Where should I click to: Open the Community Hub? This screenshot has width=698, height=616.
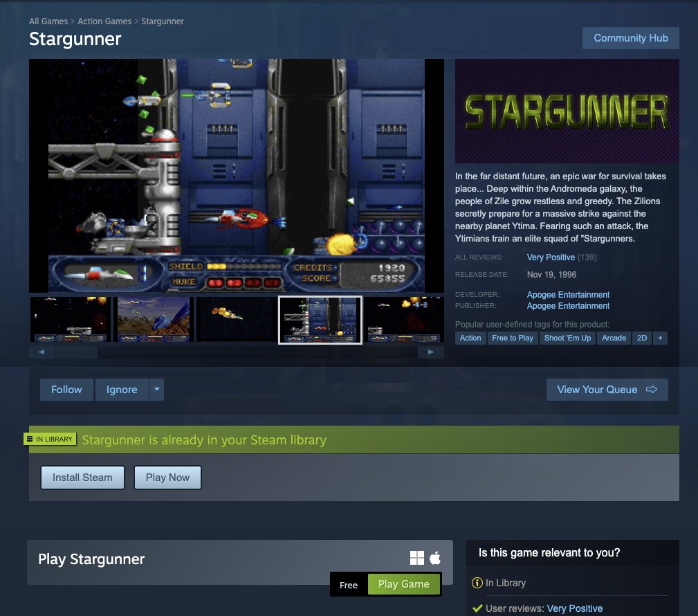click(x=630, y=38)
